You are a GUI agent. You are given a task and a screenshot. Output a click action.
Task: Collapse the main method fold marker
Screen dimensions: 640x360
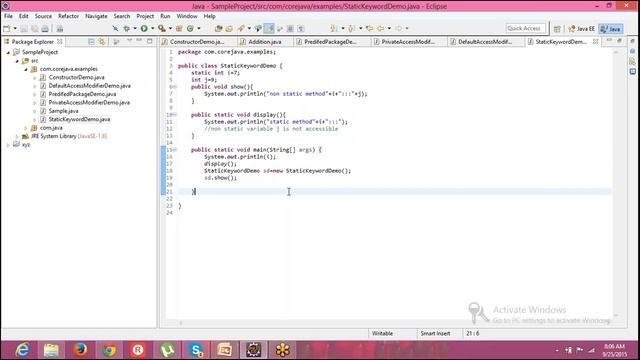[x=175, y=150]
